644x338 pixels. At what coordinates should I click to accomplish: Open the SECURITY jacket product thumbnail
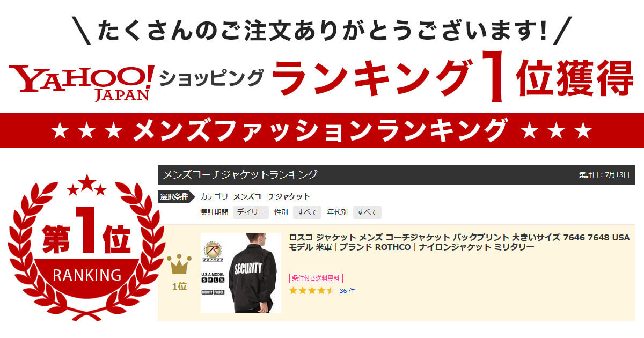point(241,273)
